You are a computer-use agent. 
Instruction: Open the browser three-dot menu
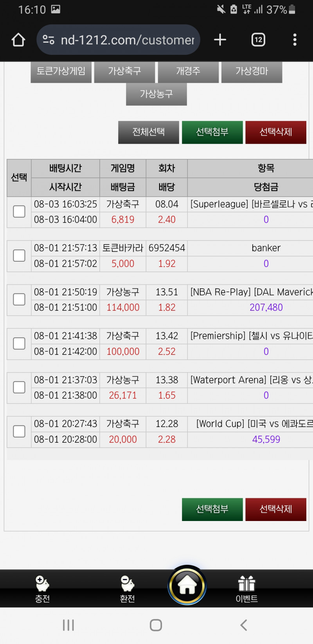click(295, 40)
